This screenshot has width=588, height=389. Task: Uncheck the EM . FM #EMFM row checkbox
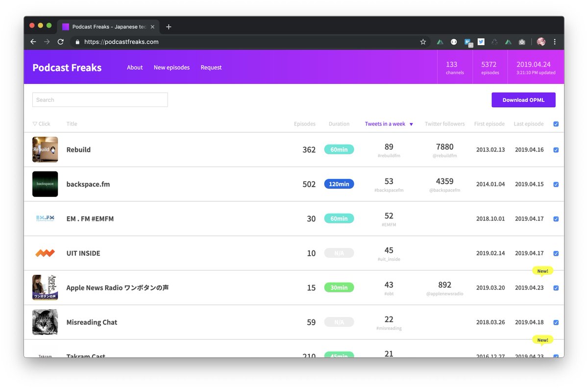pyautogui.click(x=556, y=219)
